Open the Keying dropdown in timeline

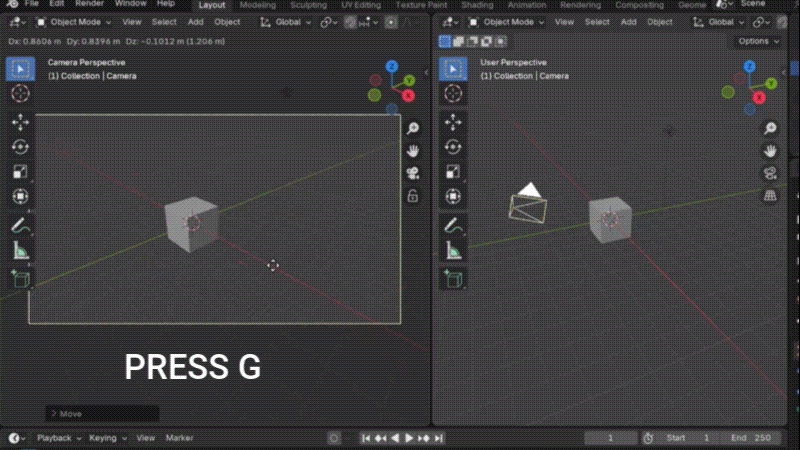pos(107,438)
